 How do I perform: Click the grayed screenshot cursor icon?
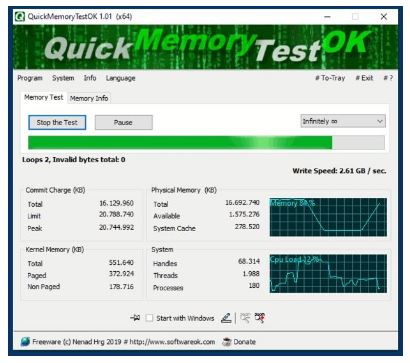[x=245, y=318]
